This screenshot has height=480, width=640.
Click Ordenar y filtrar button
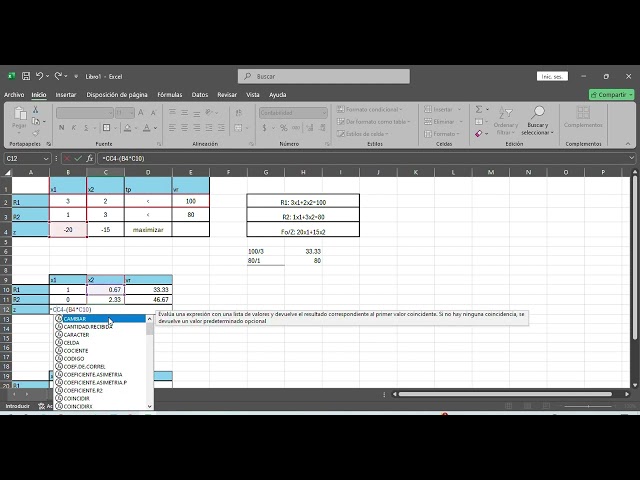coord(506,121)
